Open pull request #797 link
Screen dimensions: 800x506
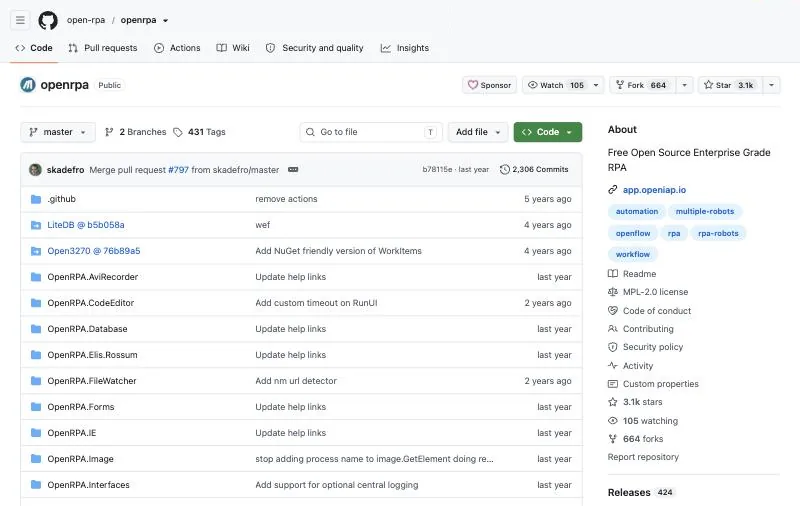click(x=179, y=170)
